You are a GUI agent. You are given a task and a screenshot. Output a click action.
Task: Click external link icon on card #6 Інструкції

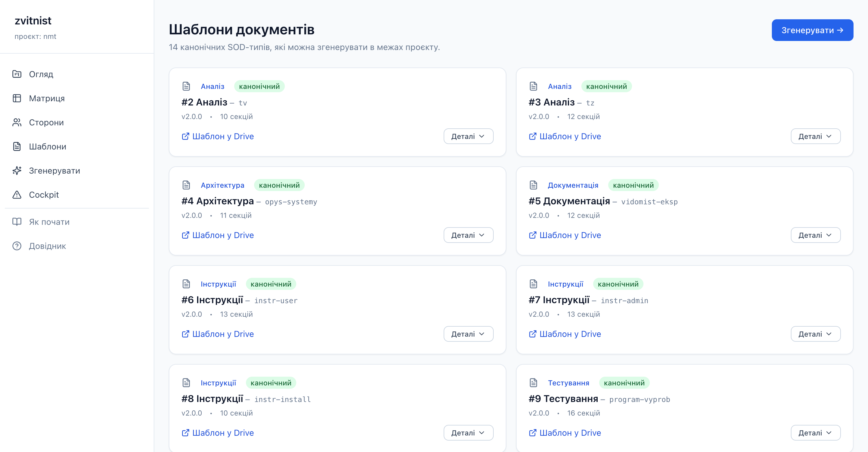click(185, 334)
